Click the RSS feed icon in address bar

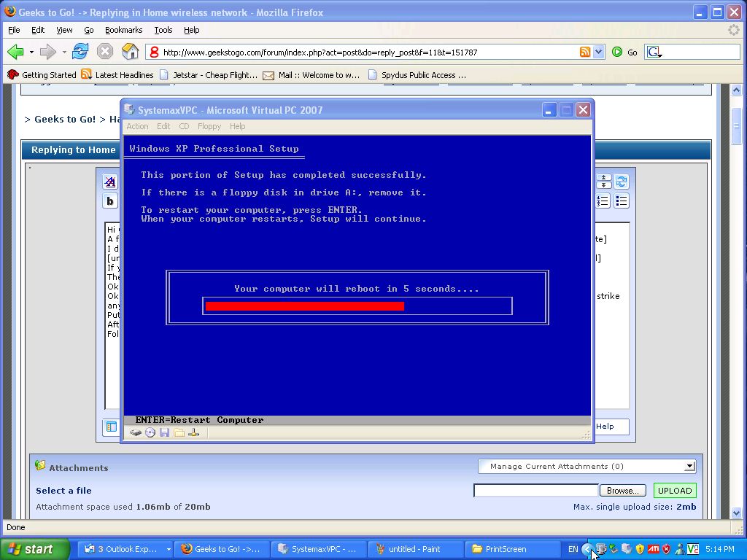click(x=584, y=52)
